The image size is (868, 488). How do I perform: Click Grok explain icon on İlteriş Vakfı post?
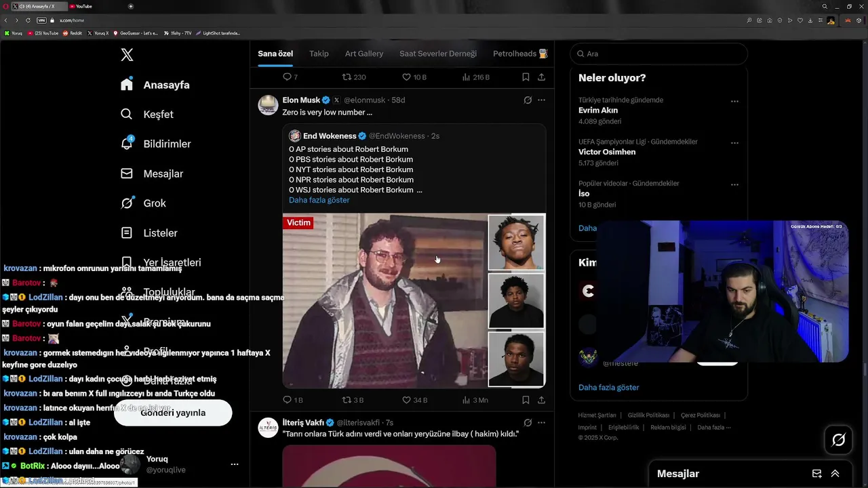coord(528,422)
